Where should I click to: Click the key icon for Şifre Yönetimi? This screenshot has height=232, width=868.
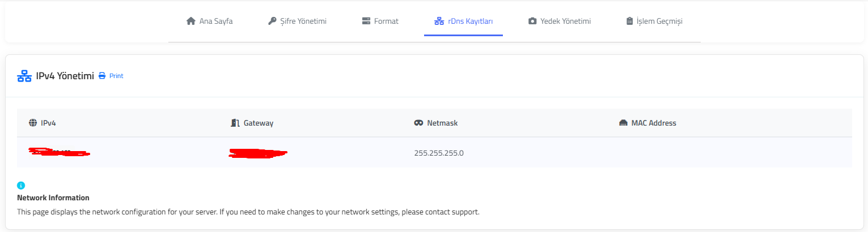click(x=272, y=22)
